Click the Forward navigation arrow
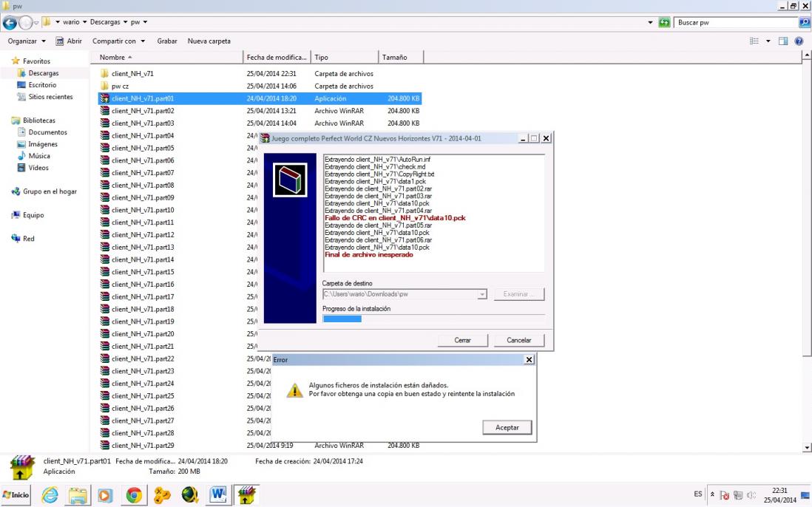812x507 pixels. [x=25, y=22]
